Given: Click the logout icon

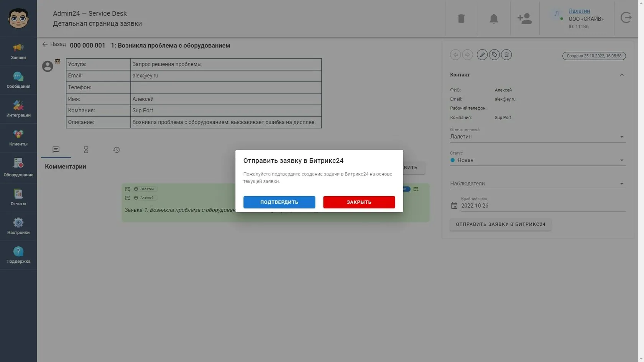Looking at the screenshot, I should [x=626, y=18].
